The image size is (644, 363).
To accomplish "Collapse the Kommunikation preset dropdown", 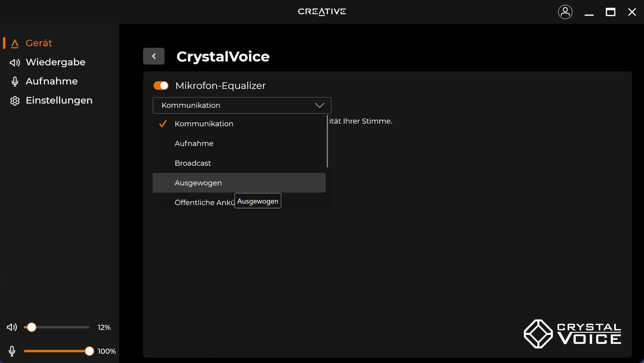I will click(x=236, y=105).
